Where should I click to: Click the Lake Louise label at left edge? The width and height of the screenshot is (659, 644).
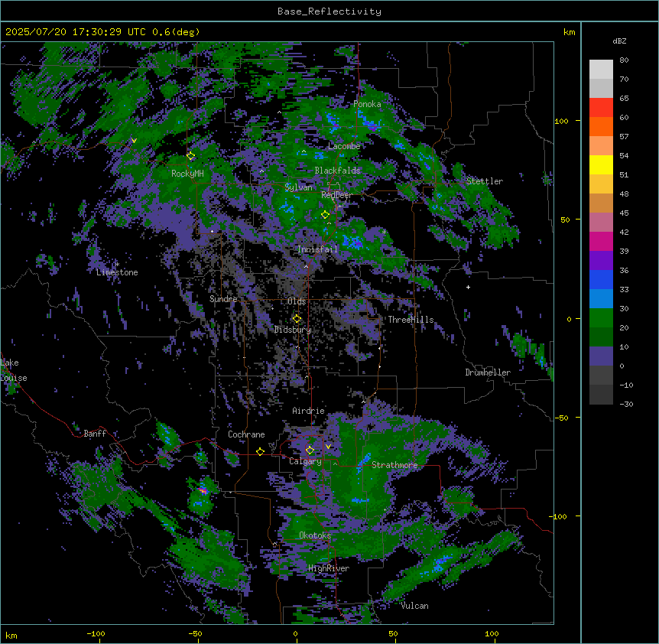coord(14,370)
